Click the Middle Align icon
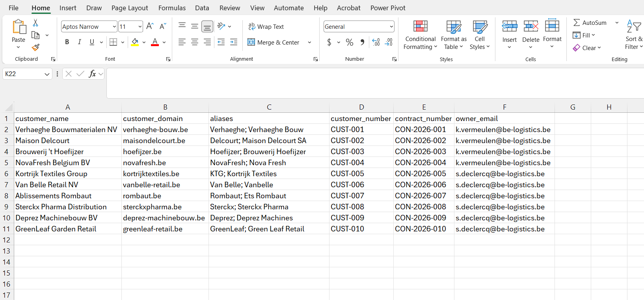This screenshot has height=300, width=644. [195, 26]
